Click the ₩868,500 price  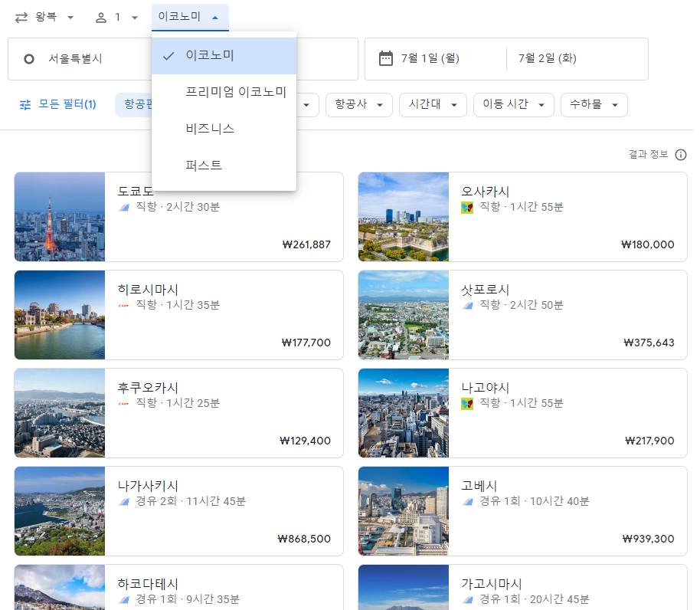click(x=304, y=539)
